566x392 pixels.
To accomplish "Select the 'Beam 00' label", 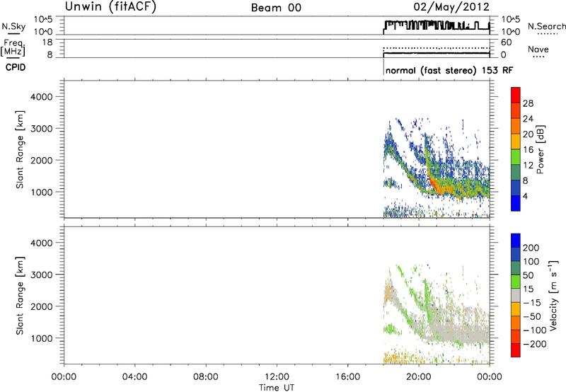I will pyautogui.click(x=276, y=8).
